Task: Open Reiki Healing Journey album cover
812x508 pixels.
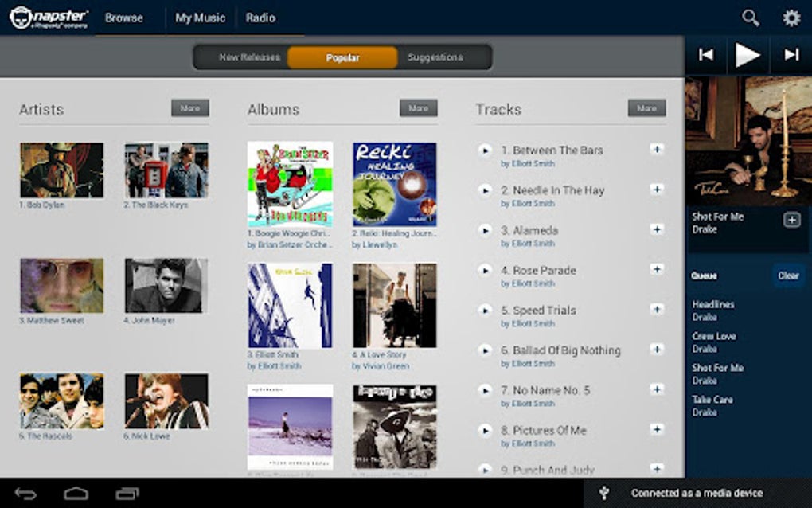Action: (x=395, y=185)
